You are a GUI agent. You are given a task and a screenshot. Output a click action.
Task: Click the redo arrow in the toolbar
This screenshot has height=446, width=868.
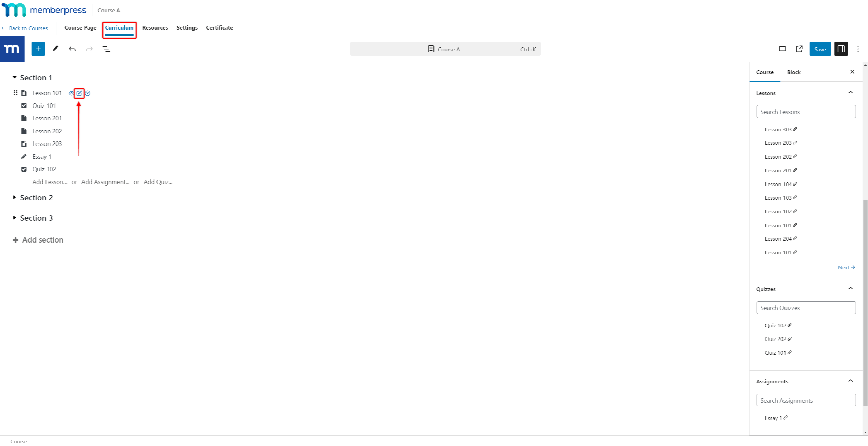[x=89, y=49]
